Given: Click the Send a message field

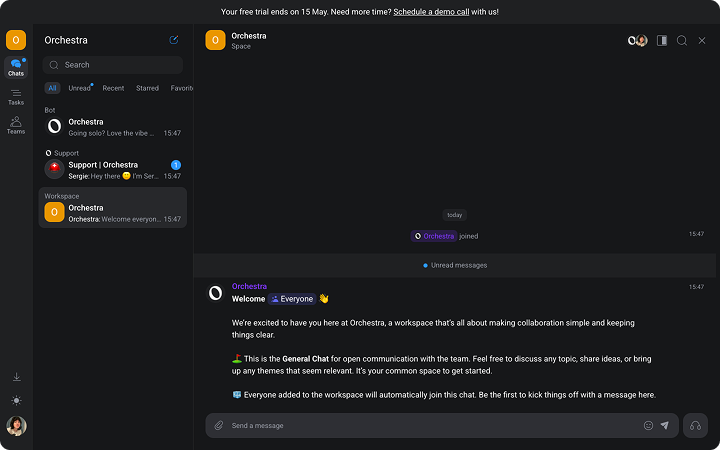Looking at the screenshot, I should tap(434, 426).
